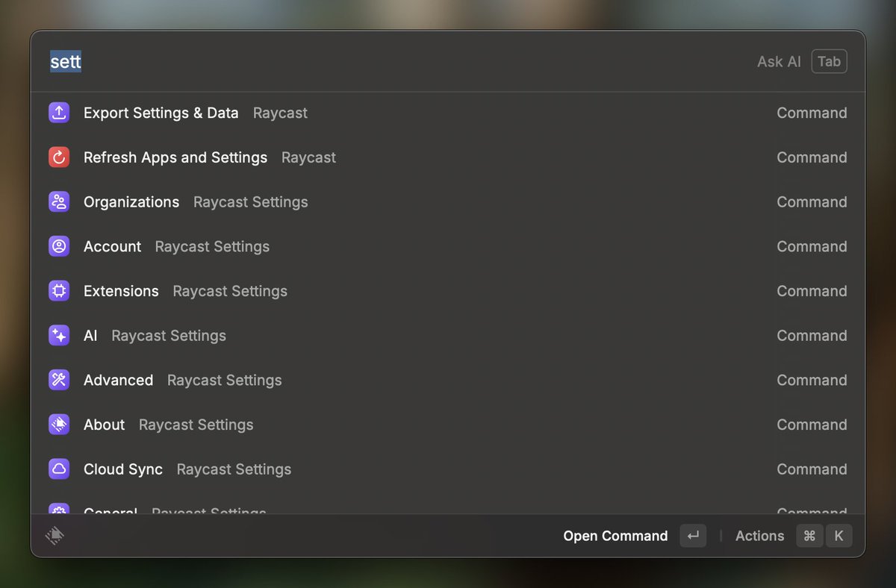The height and width of the screenshot is (588, 896).
Task: Click 'Command' type label in AI row
Action: (812, 336)
